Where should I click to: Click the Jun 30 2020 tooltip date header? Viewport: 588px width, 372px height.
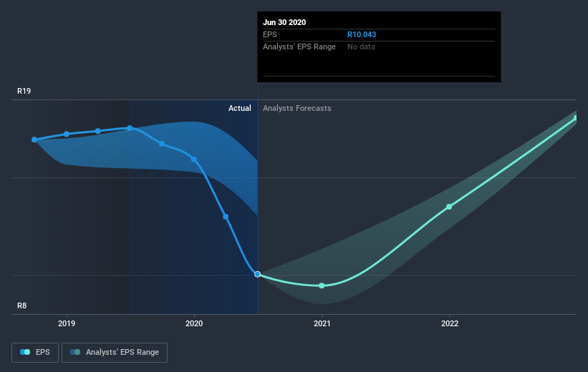tap(284, 22)
